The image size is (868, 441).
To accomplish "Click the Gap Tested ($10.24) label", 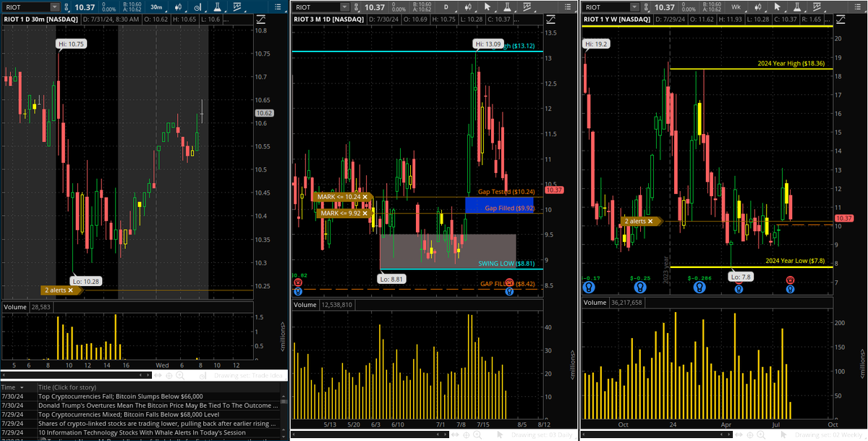I will [506, 192].
